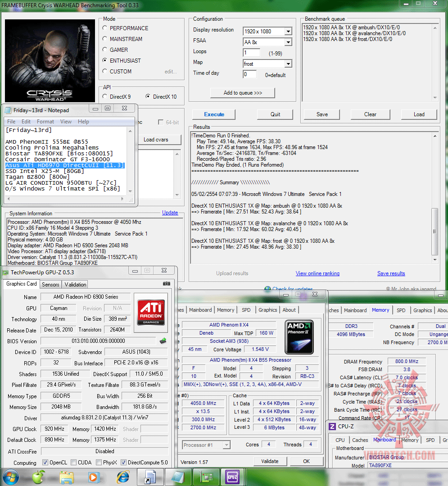Click the Save results link
Screen dimensions: 448x486
pos(391,273)
